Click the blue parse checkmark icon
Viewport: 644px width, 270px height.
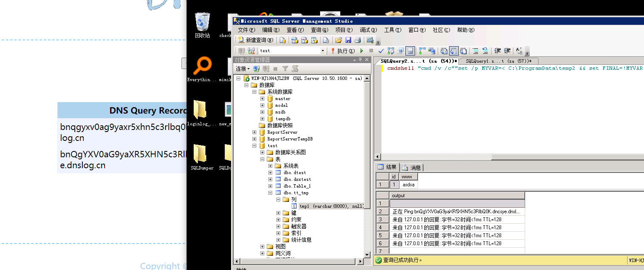click(381, 51)
